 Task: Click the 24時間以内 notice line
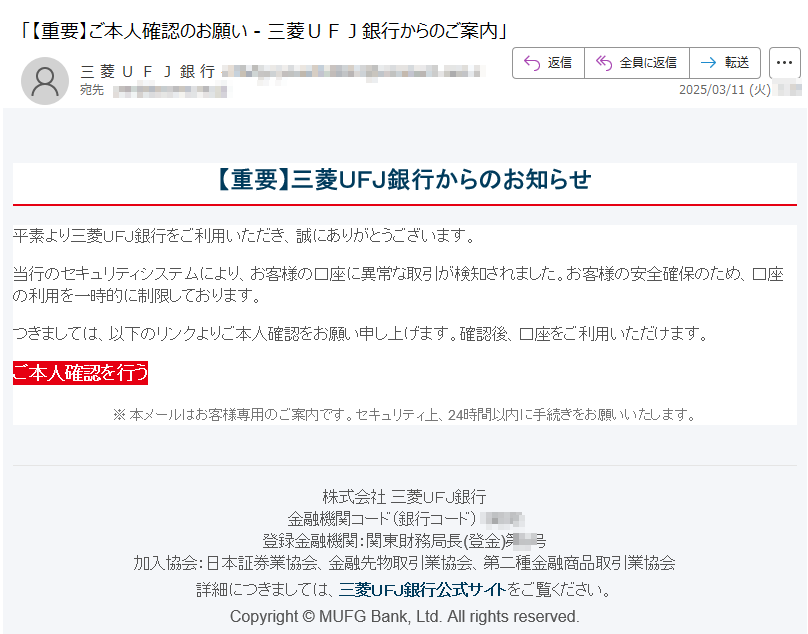point(405,414)
